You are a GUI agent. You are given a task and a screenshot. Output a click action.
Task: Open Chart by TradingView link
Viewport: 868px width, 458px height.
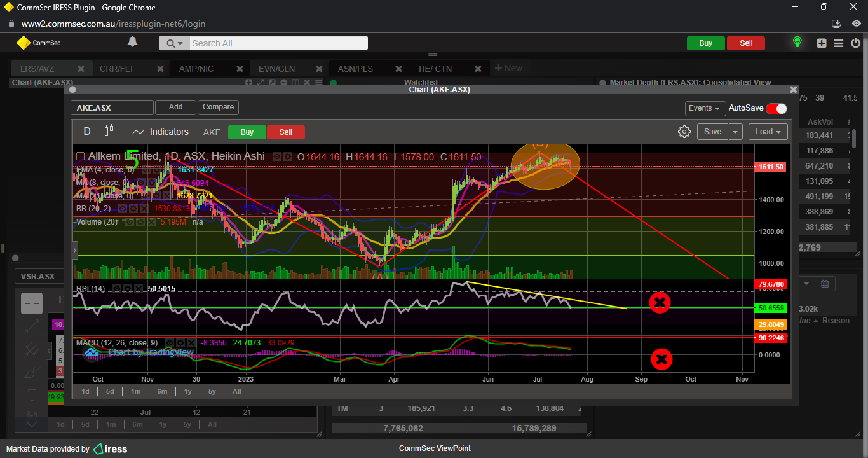pos(151,352)
